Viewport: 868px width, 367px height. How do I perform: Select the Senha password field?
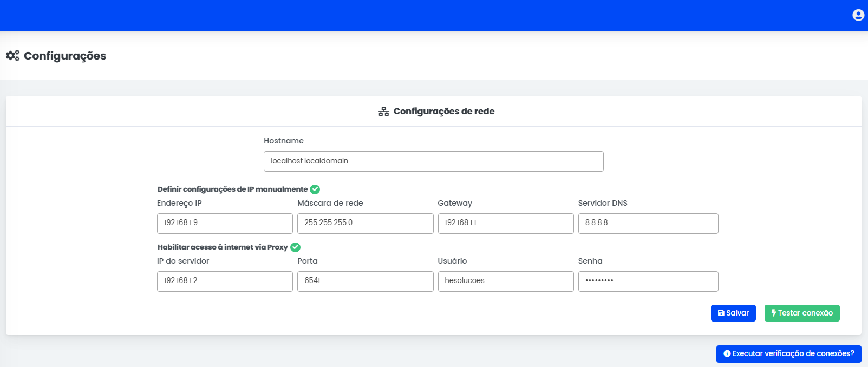pos(648,281)
